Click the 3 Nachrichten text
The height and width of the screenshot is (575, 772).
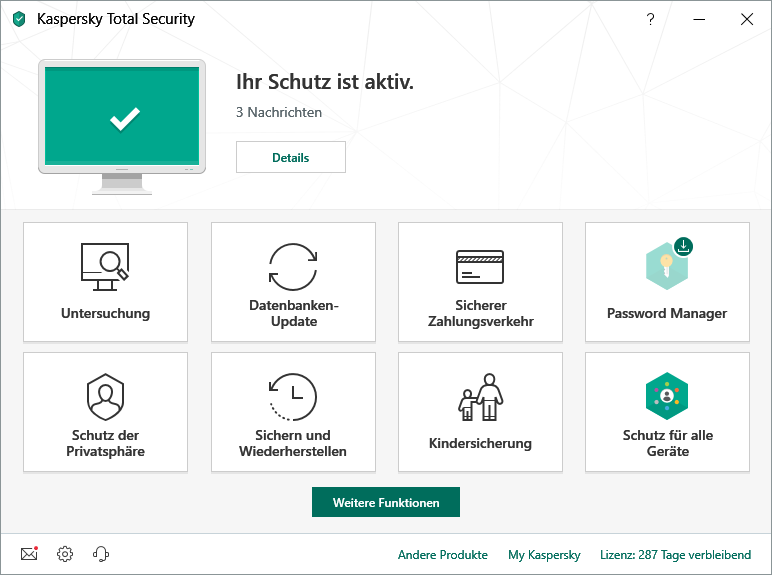279,112
